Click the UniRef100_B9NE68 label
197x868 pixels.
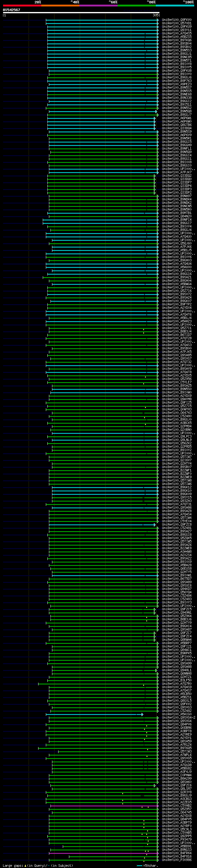point(177,94)
